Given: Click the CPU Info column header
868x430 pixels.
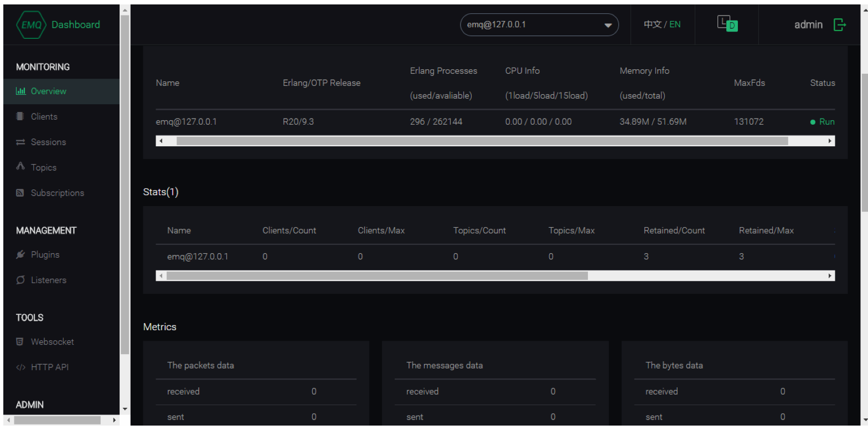Looking at the screenshot, I should (546, 83).
